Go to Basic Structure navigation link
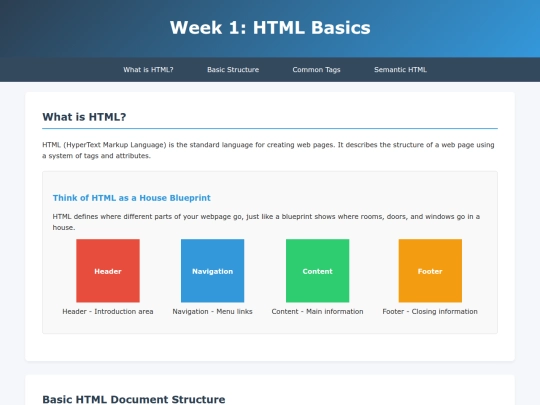Screen dimensions: 540x405 click(233, 70)
